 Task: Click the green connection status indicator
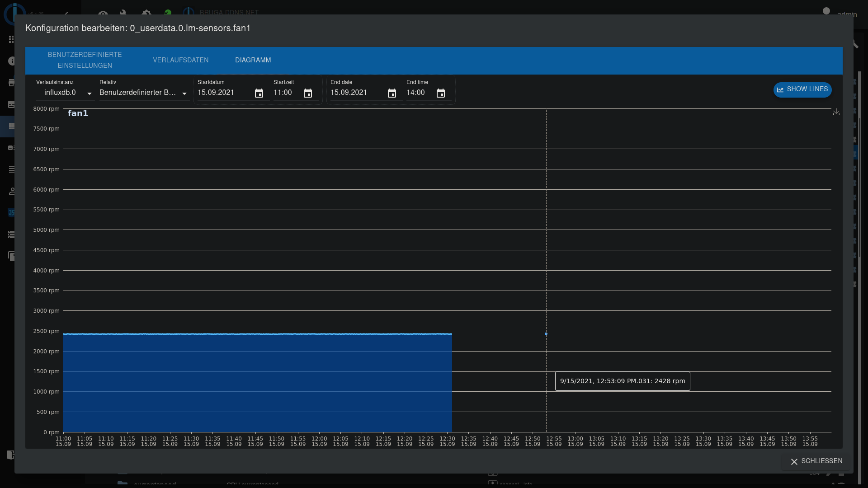(168, 12)
